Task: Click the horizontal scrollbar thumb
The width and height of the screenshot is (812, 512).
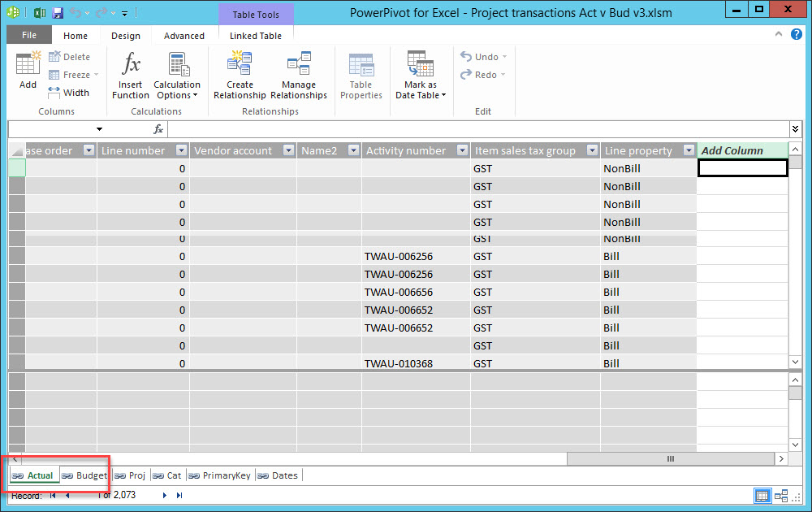Action: [x=671, y=458]
